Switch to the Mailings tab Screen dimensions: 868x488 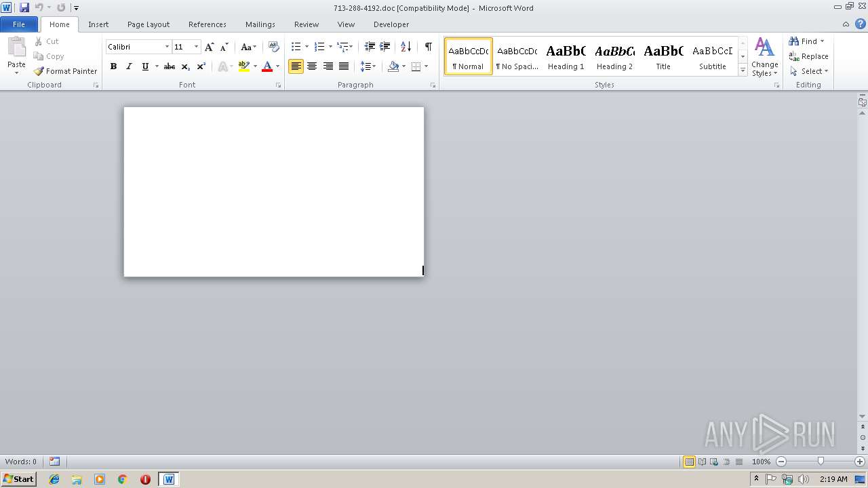tap(260, 24)
